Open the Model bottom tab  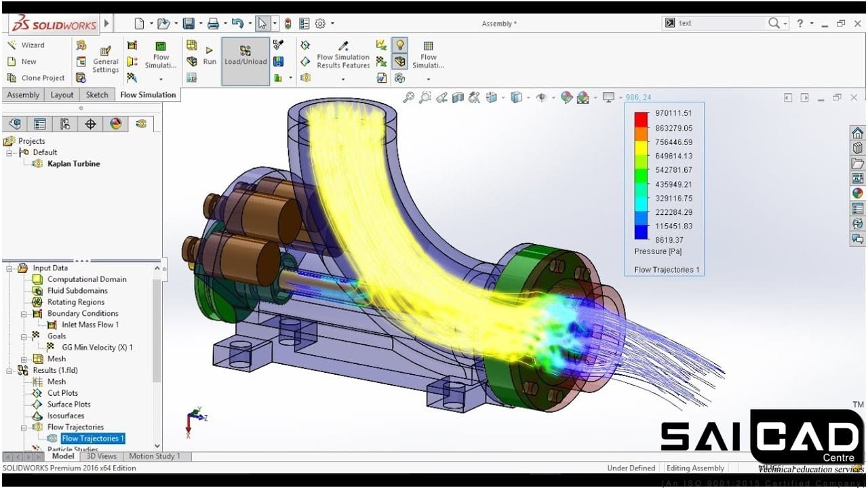click(x=63, y=456)
